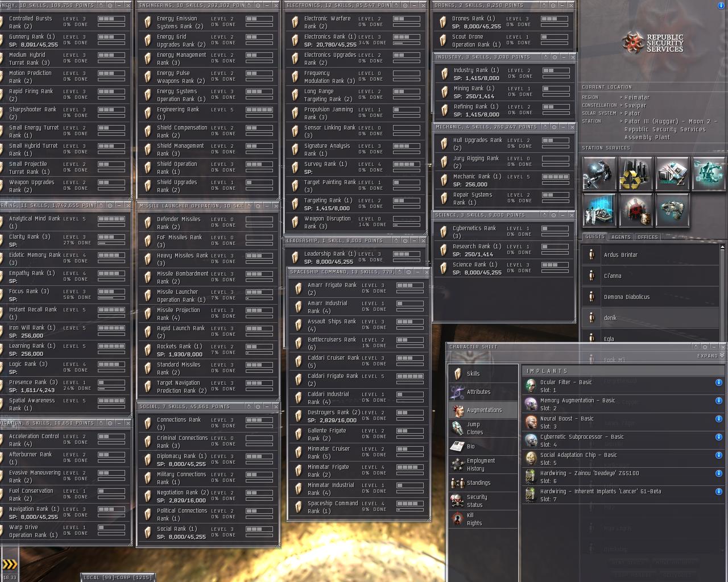The height and width of the screenshot is (582, 728).
Task: Click the Drones Rank (1) skill book icon
Action: click(x=442, y=22)
